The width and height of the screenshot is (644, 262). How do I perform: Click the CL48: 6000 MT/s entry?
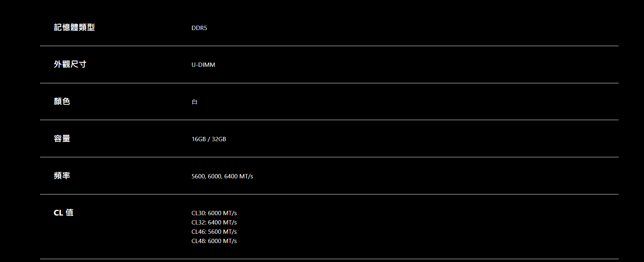tap(214, 241)
